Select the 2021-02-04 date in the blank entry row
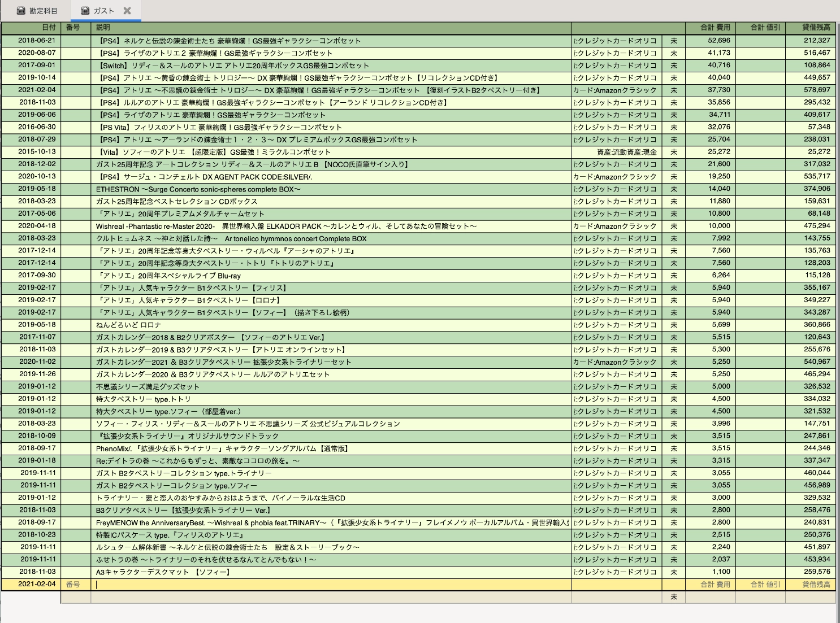 (x=37, y=585)
